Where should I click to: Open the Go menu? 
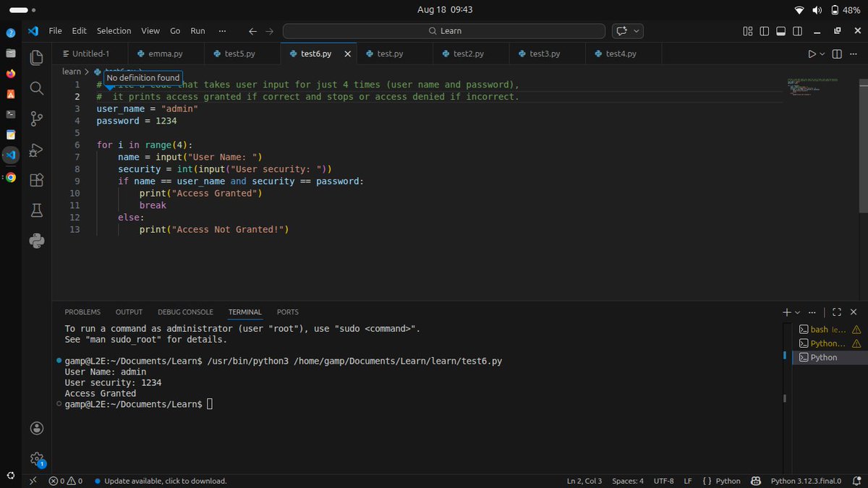[x=175, y=31]
